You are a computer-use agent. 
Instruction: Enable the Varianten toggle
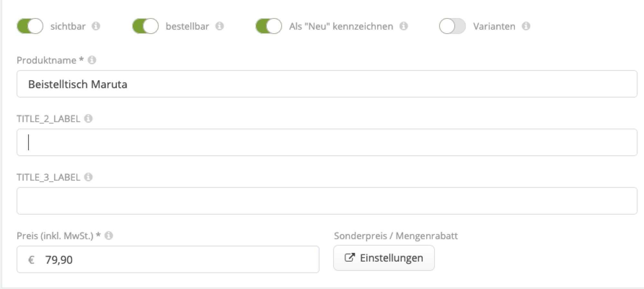(x=452, y=26)
